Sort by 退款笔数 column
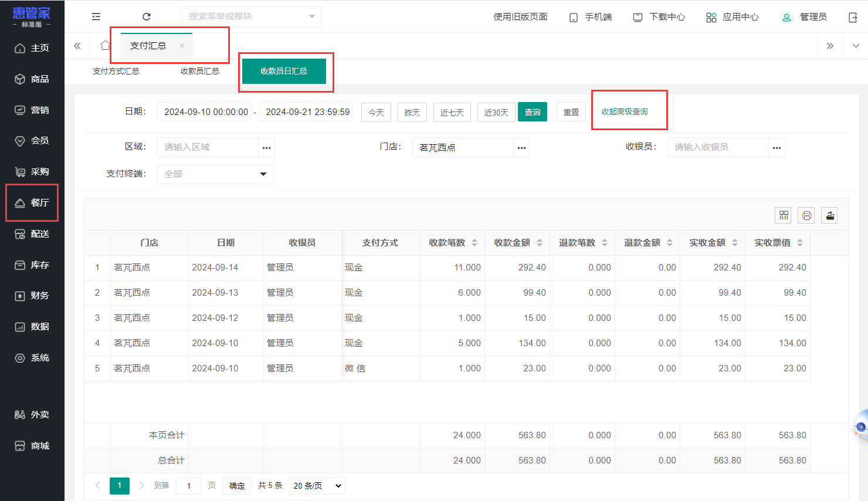This screenshot has width=868, height=501. click(x=605, y=243)
